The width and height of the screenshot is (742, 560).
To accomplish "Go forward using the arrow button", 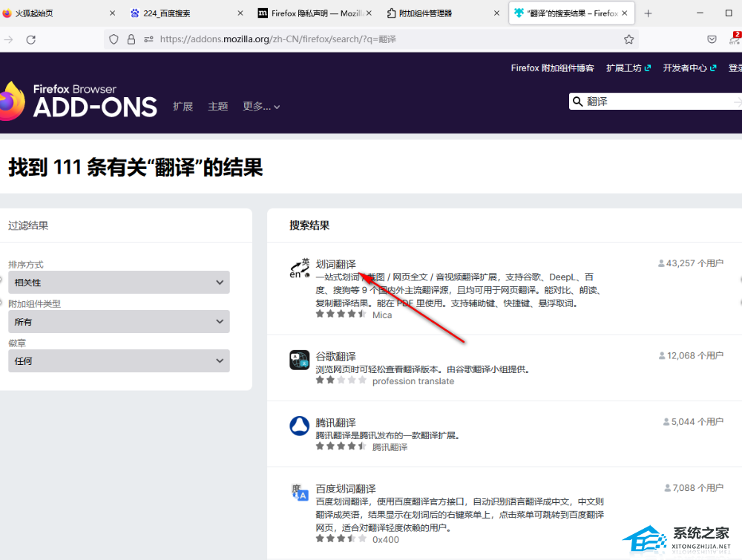I will tap(8, 40).
